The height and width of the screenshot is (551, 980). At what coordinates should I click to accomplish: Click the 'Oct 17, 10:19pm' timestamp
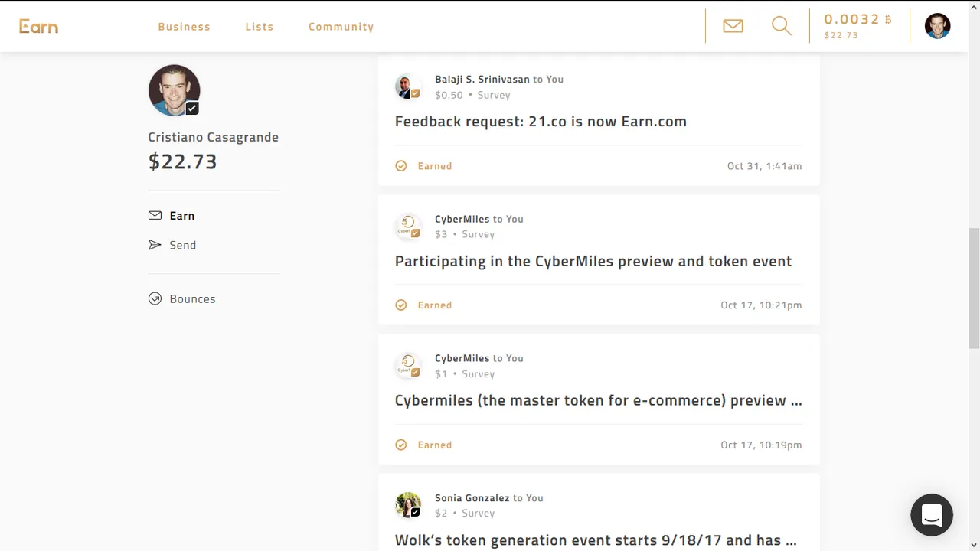pos(761,445)
